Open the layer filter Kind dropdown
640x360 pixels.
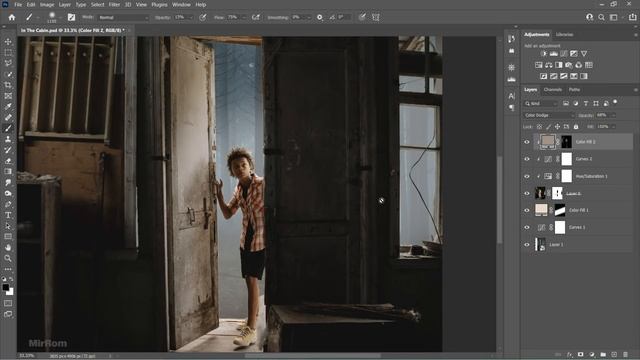[x=541, y=104]
